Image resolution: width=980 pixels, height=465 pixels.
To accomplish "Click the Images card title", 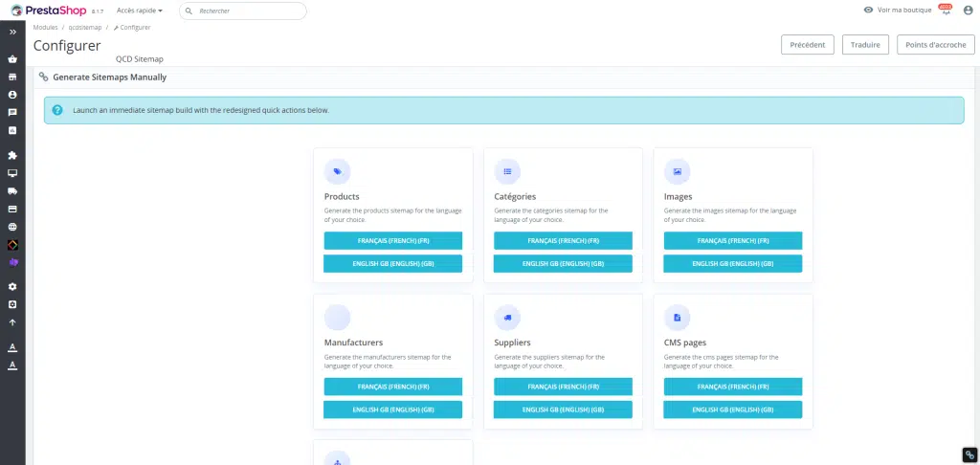I will click(679, 197).
